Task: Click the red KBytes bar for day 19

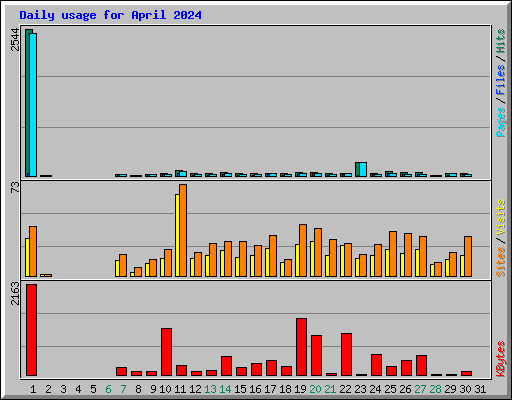Action: pos(301,347)
